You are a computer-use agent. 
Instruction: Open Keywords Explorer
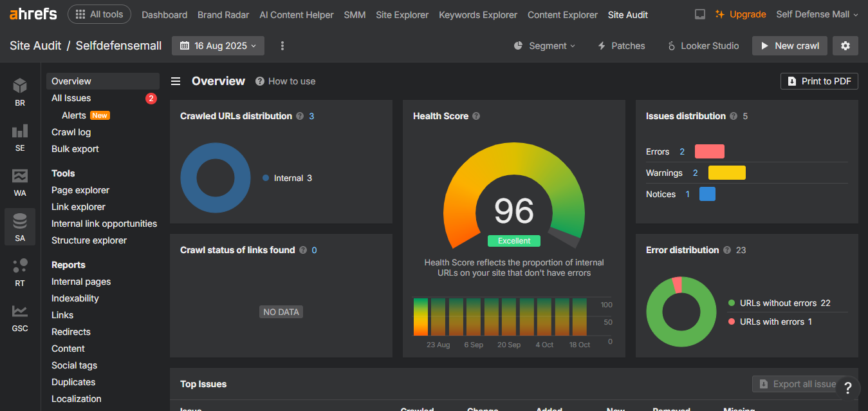[x=478, y=14]
